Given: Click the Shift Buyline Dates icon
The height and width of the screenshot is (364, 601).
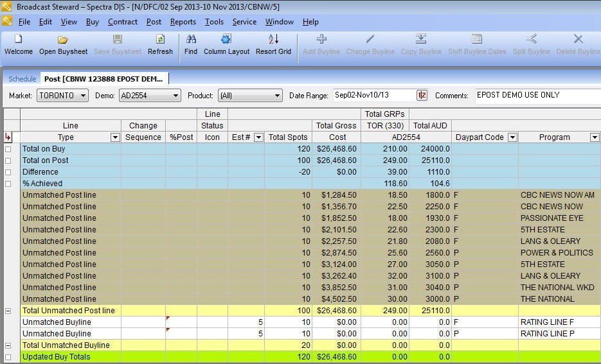Looking at the screenshot, I should (x=477, y=39).
